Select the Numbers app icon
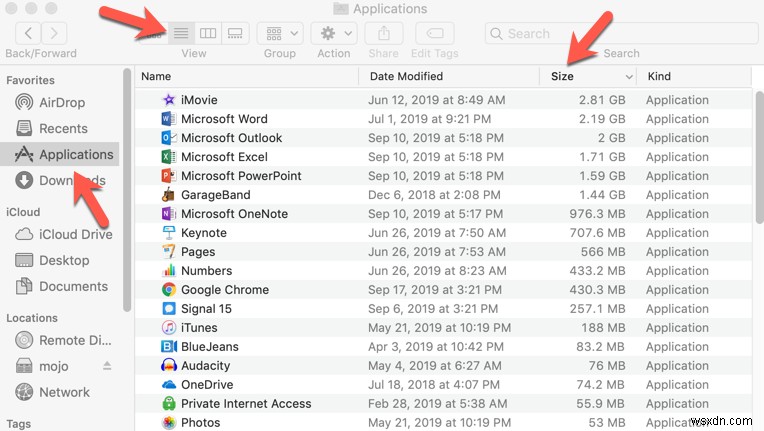The width and height of the screenshot is (764, 431). pyautogui.click(x=169, y=271)
